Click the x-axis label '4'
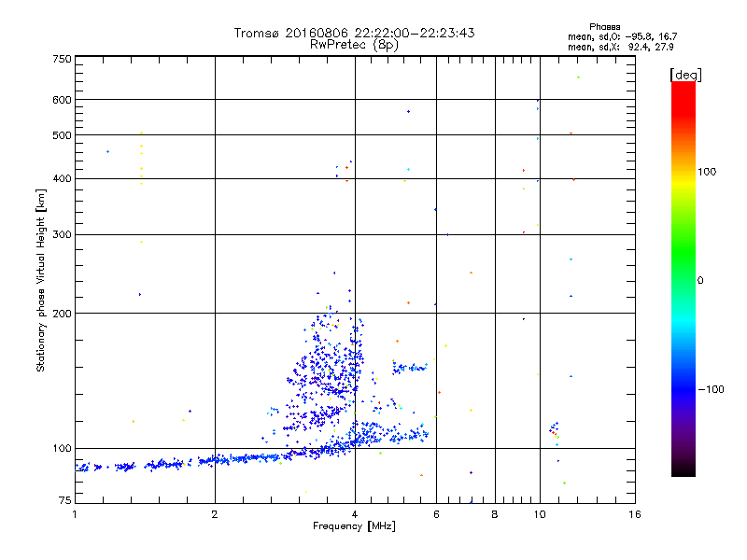 [x=355, y=514]
